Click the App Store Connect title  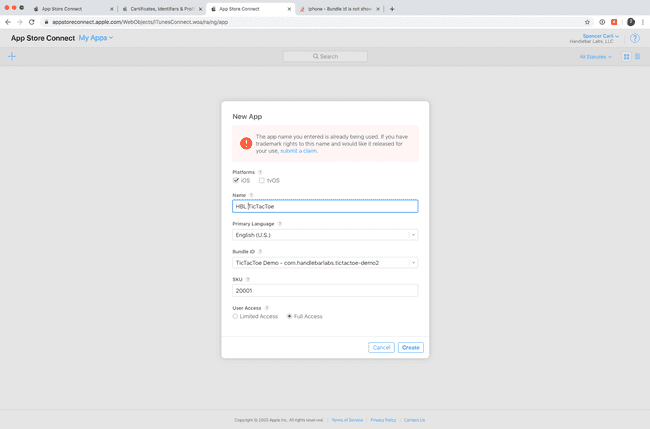pyautogui.click(x=43, y=38)
